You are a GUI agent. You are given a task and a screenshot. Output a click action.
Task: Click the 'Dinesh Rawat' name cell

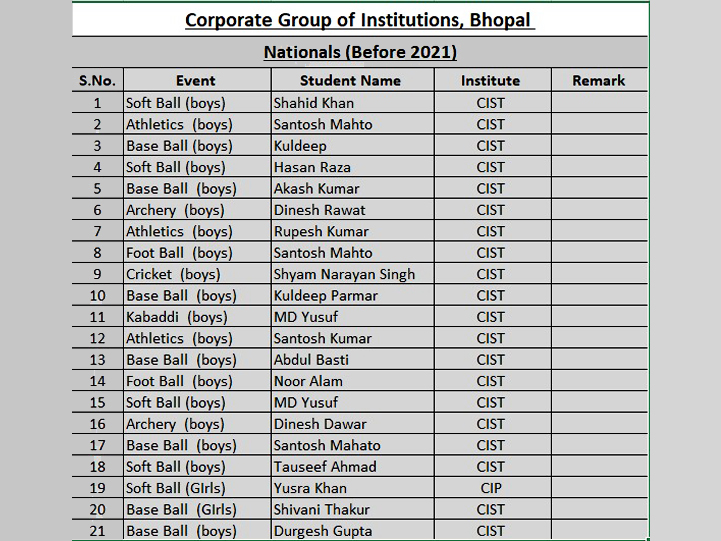[353, 210]
